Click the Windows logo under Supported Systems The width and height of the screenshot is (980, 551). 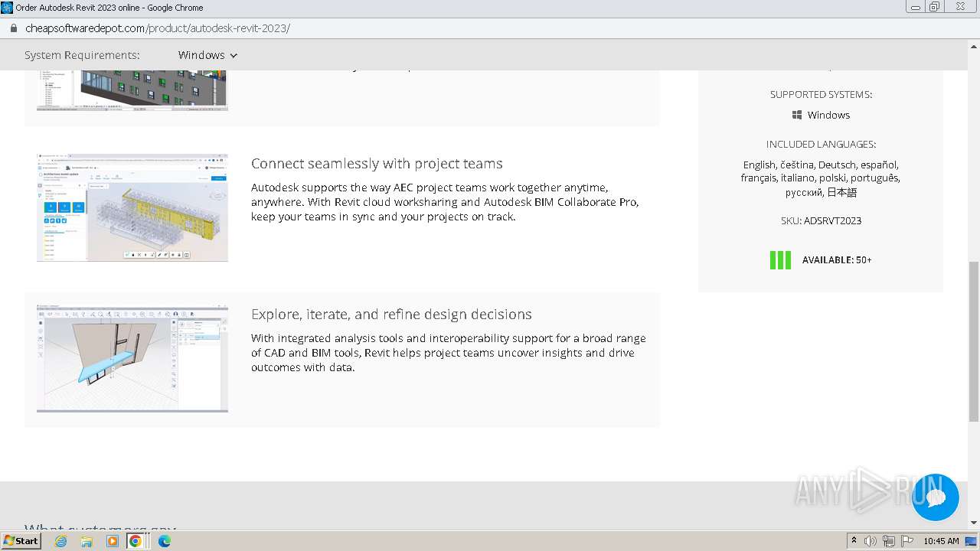click(797, 115)
